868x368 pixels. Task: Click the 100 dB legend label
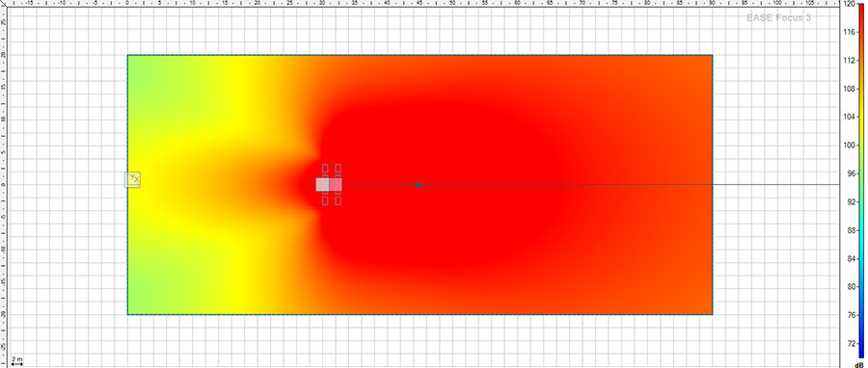[x=848, y=145]
